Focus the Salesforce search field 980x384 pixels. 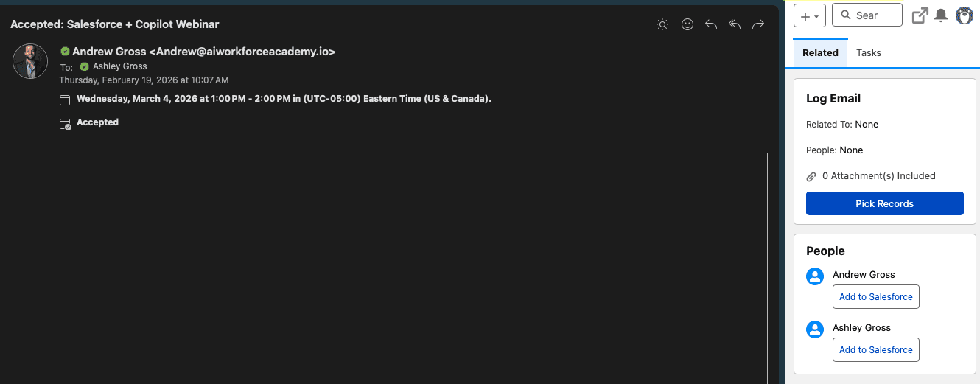(867, 15)
